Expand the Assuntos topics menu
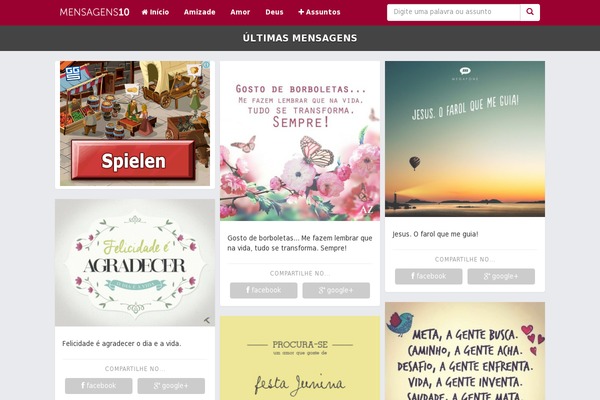Image resolution: width=600 pixels, height=400 pixels. click(319, 12)
